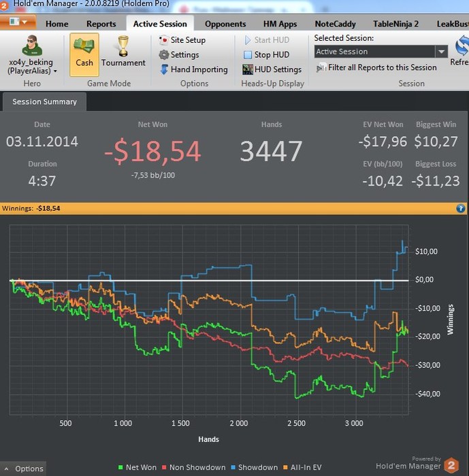The height and width of the screenshot is (476, 469).
Task: Click the Refresh arrows icon
Action: click(462, 46)
